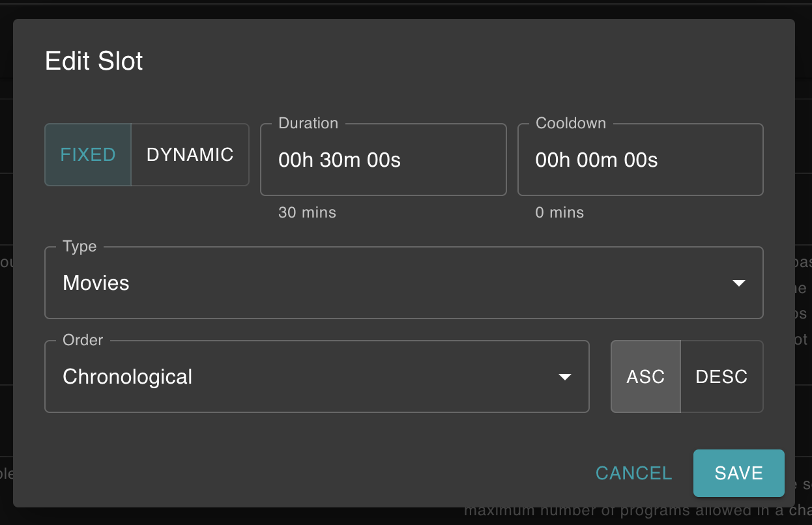Image resolution: width=812 pixels, height=525 pixels.
Task: Select Movies in the Type field
Action: [96, 283]
